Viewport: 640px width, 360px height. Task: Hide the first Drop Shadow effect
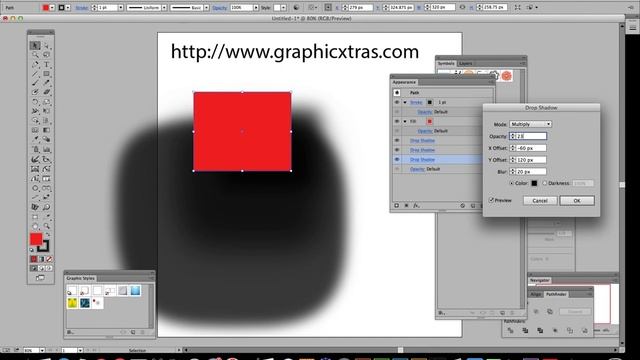pos(397,140)
